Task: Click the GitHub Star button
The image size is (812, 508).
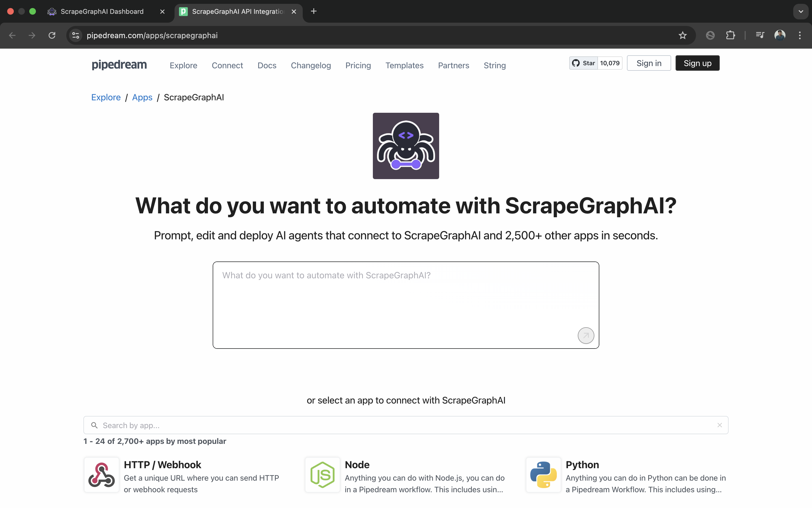Action: tap(583, 63)
